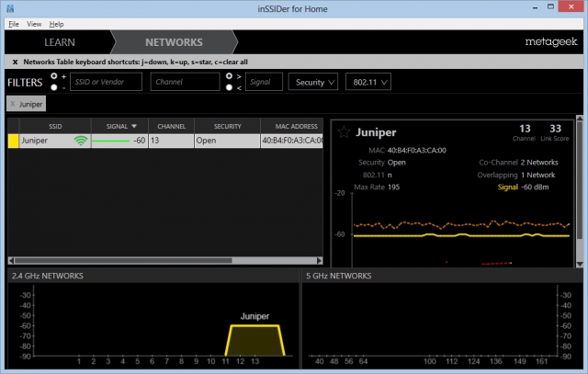Click the Max Rate 195 value
588x374 pixels.
coord(393,187)
